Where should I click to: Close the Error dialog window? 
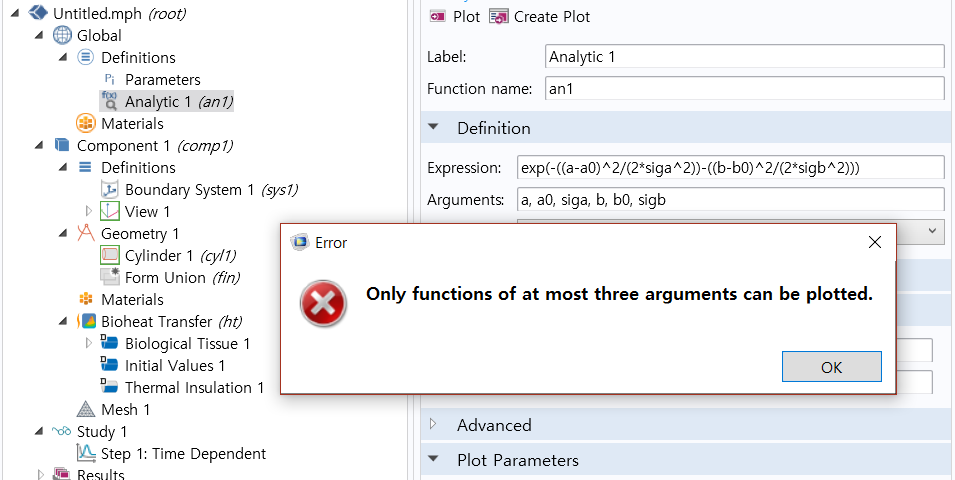(x=874, y=242)
